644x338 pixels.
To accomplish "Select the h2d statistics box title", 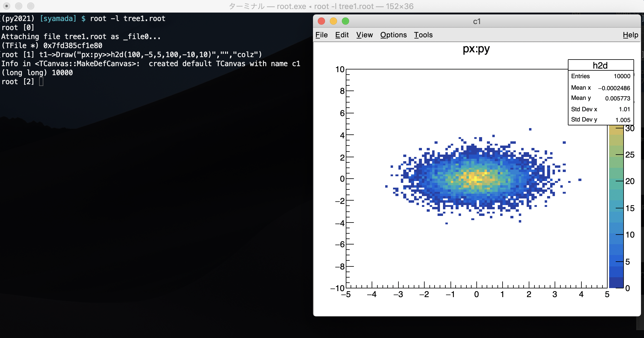I will click(600, 65).
